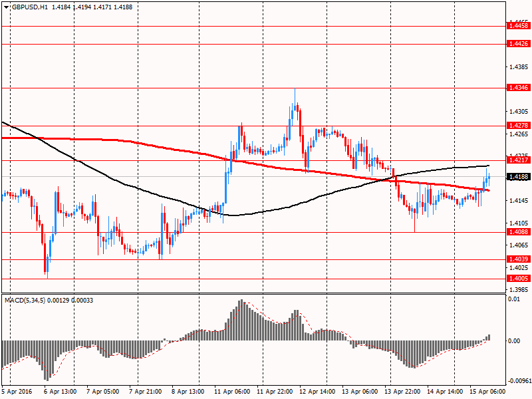The height and width of the screenshot is (399, 532).
Task: Click the 1.4025 price axis value
Action: click(519, 268)
